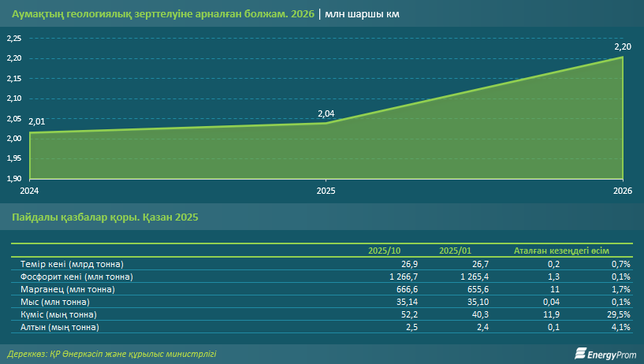
Task: Click the 2,04 data label for 2025
Action: [x=326, y=114]
